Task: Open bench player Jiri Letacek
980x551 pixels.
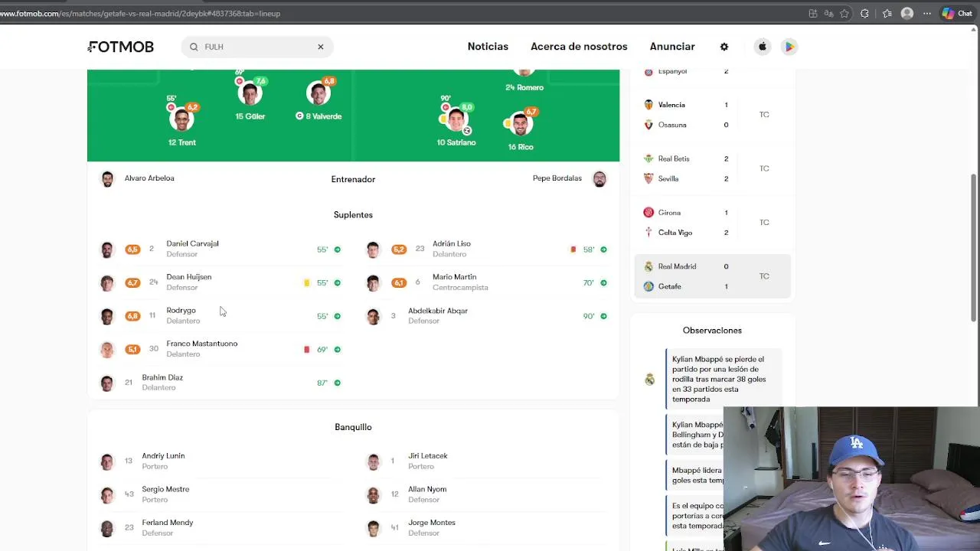Action: pyautogui.click(x=486, y=461)
